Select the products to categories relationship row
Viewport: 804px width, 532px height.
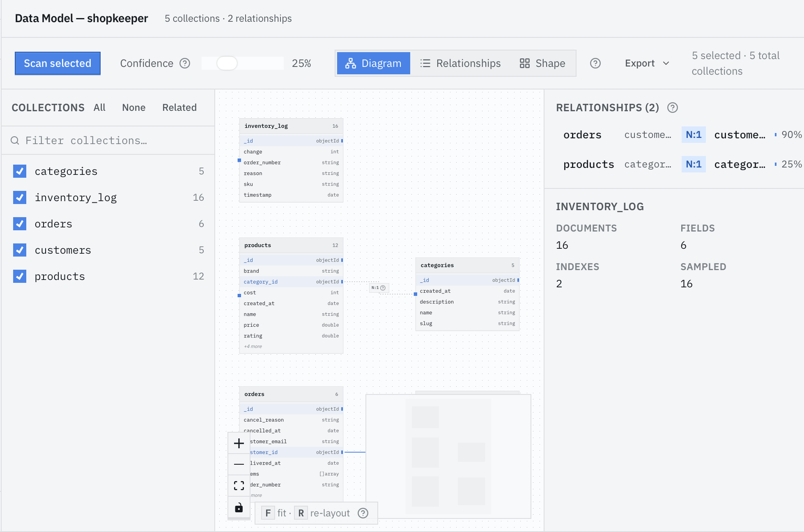point(680,164)
